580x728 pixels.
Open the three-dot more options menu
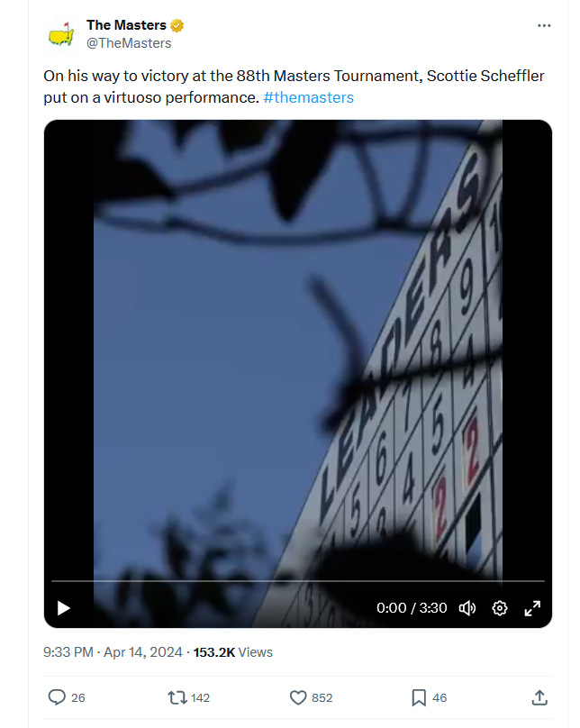click(544, 25)
